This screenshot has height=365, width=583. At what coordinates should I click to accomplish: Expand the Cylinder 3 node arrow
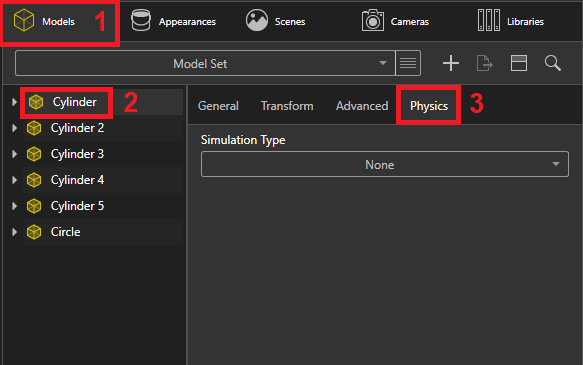click(x=14, y=154)
